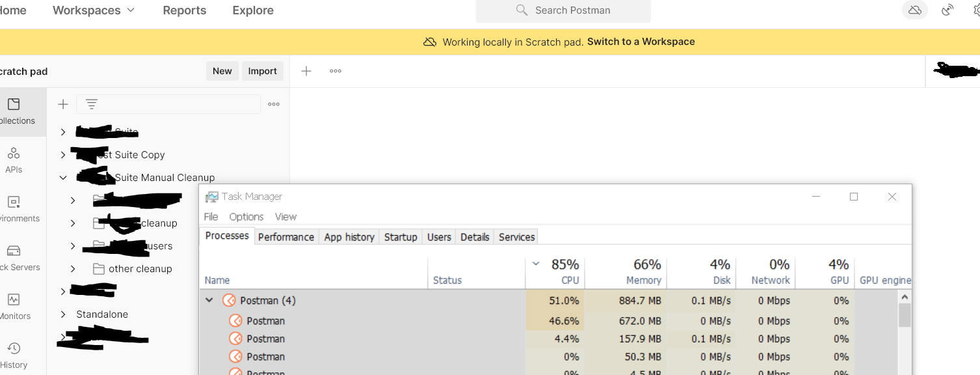Open the Explore page
The height and width of the screenshot is (375, 980).
pyautogui.click(x=253, y=10)
